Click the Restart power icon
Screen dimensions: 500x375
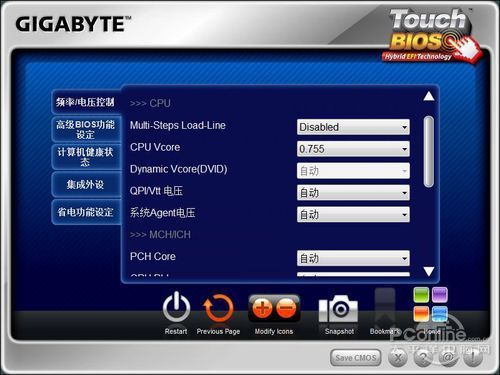[176, 307]
